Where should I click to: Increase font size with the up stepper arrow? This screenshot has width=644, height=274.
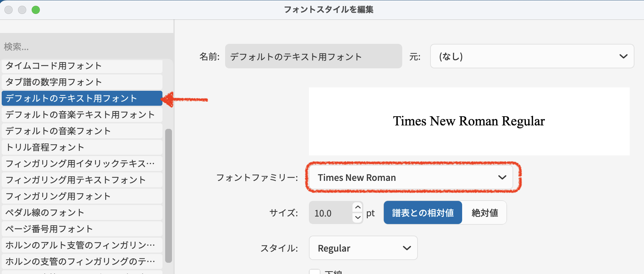point(358,207)
